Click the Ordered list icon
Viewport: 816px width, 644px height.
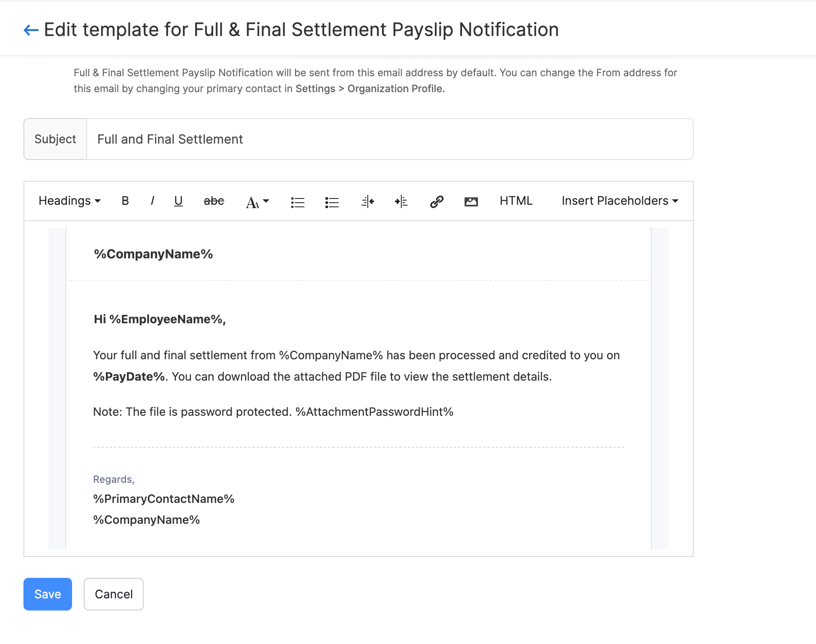(331, 201)
